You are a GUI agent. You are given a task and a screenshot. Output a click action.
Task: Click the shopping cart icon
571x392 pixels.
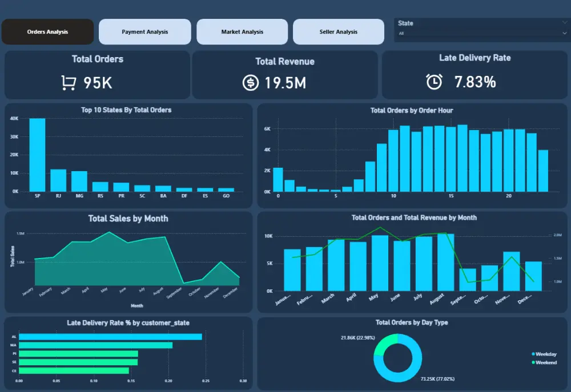click(69, 83)
